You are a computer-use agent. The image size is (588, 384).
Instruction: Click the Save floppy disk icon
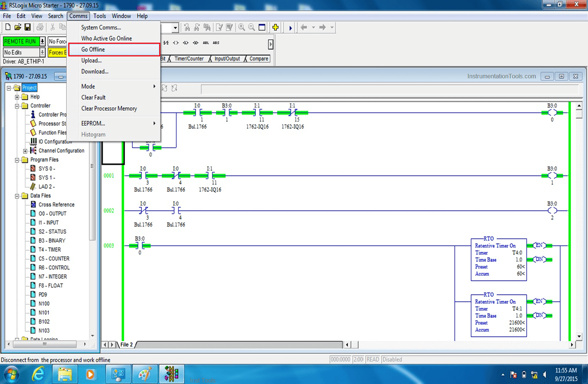click(x=27, y=27)
